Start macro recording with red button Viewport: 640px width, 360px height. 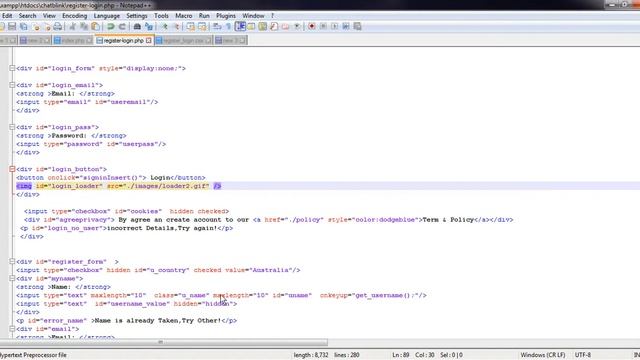coord(312,27)
